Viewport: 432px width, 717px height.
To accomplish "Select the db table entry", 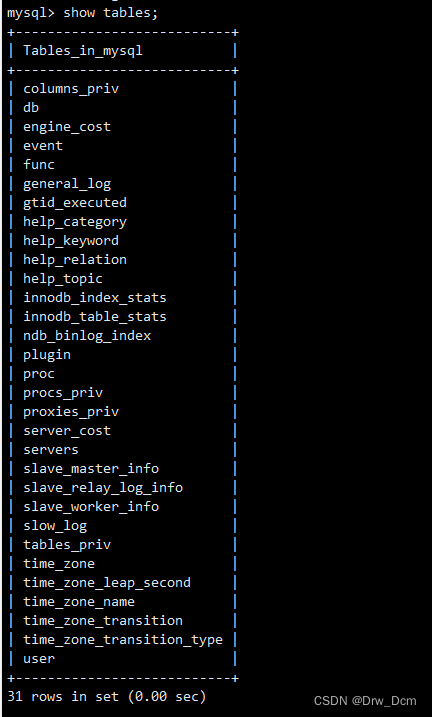I will 31,107.
